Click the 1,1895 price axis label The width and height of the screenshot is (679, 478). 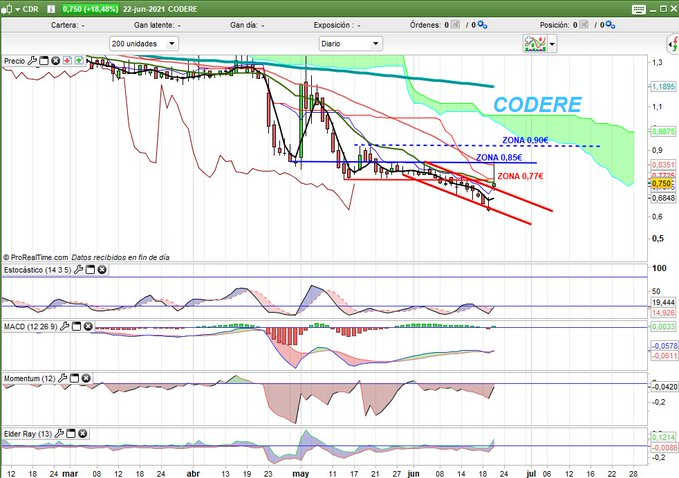pyautogui.click(x=663, y=87)
